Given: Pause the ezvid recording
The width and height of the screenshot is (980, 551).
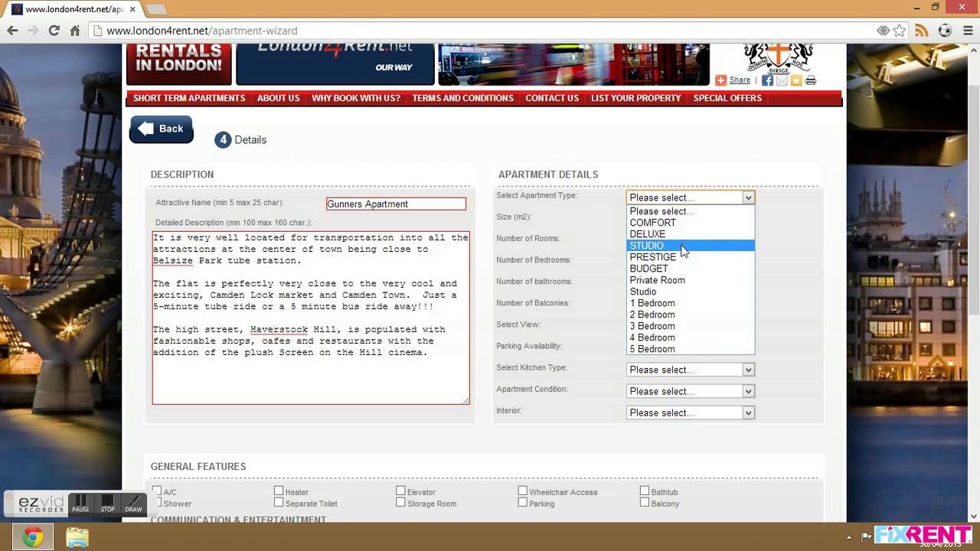Looking at the screenshot, I should (x=80, y=504).
